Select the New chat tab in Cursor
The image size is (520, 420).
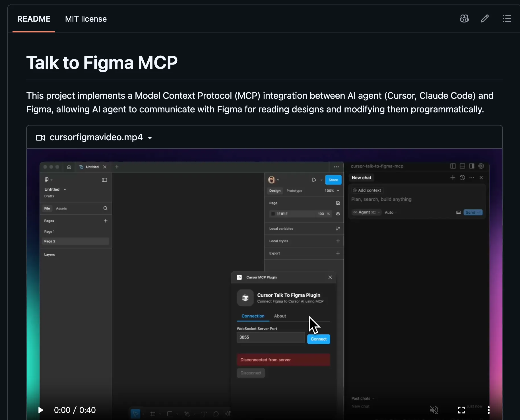pos(362,178)
